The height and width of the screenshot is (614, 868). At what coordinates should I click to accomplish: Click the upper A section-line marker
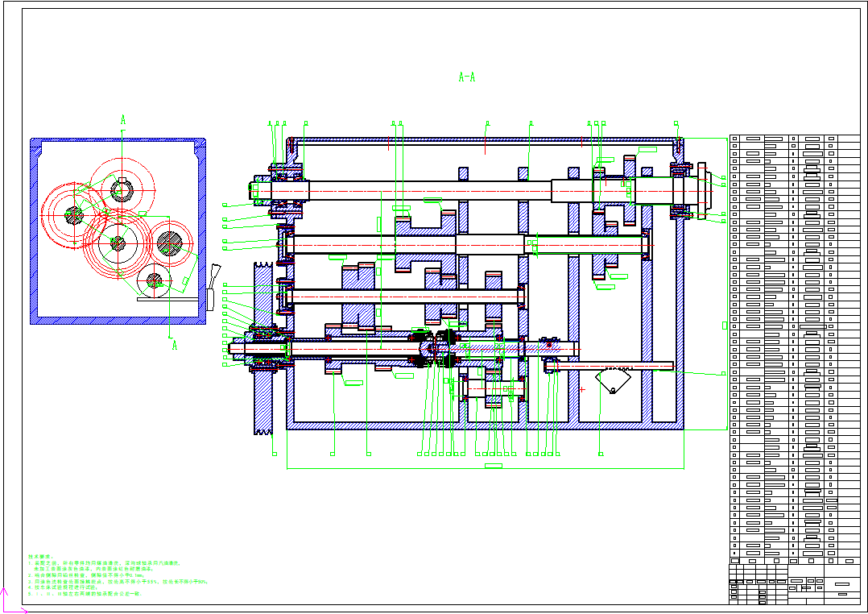tap(122, 120)
